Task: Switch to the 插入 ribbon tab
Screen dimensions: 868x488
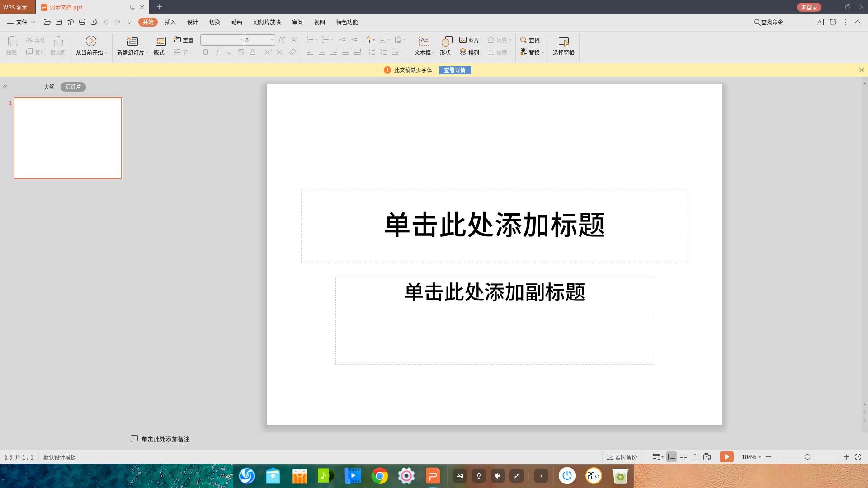Action: [170, 22]
